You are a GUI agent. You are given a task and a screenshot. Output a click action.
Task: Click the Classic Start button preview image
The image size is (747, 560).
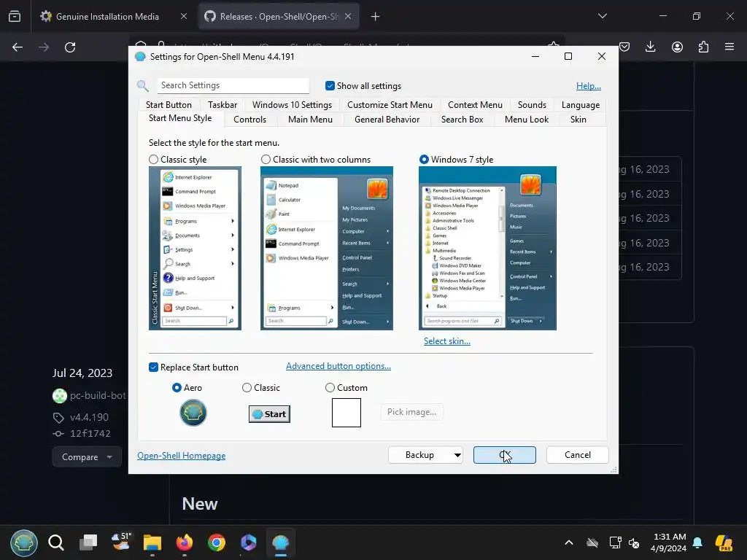point(269,414)
